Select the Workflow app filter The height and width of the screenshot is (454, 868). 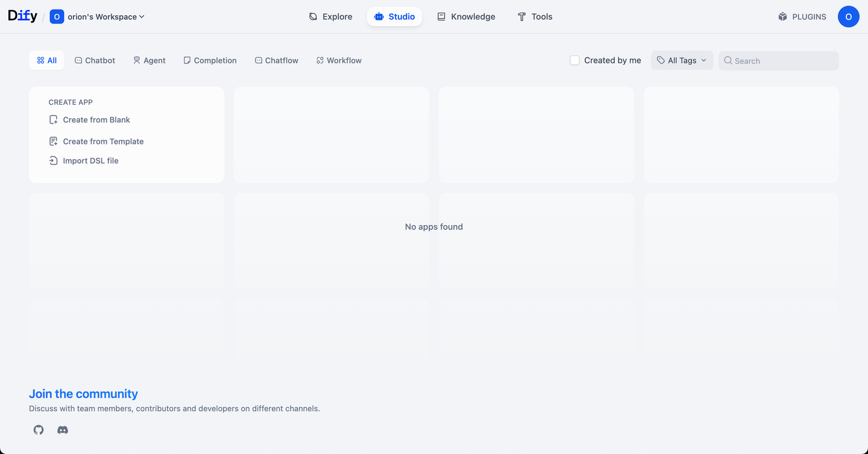coord(339,60)
